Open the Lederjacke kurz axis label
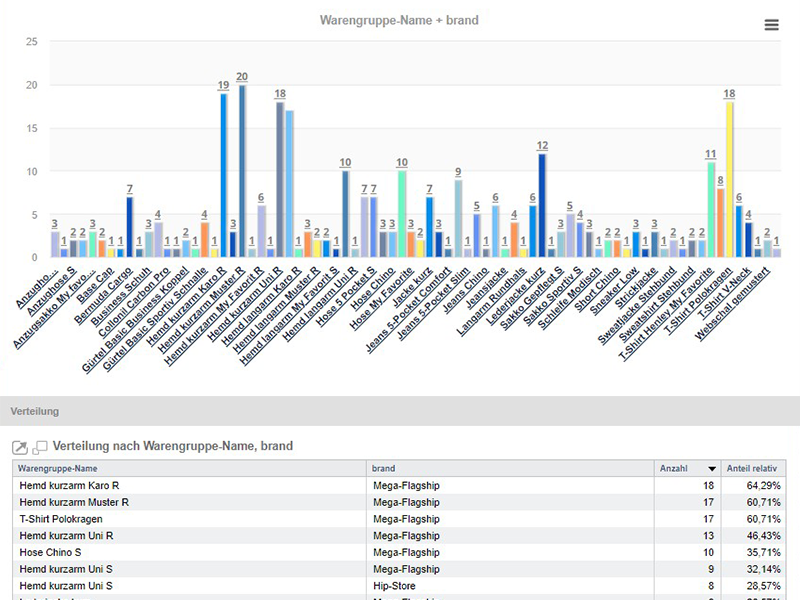The width and height of the screenshot is (800, 600). click(x=515, y=296)
